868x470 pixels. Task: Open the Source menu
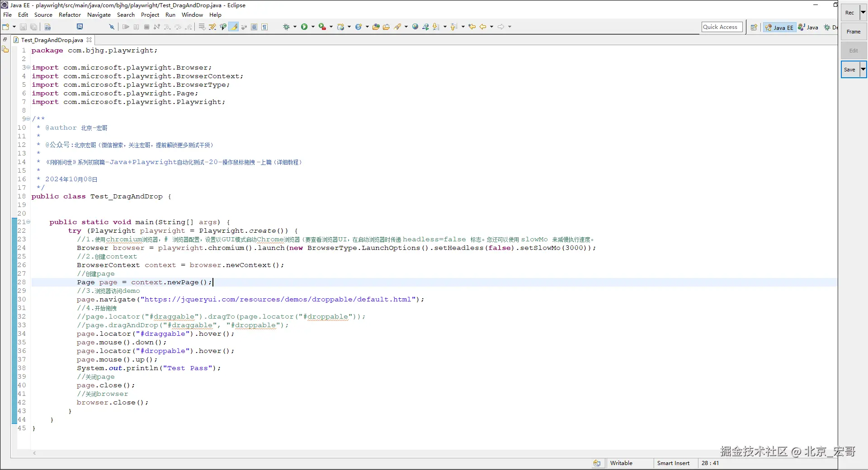click(x=43, y=15)
